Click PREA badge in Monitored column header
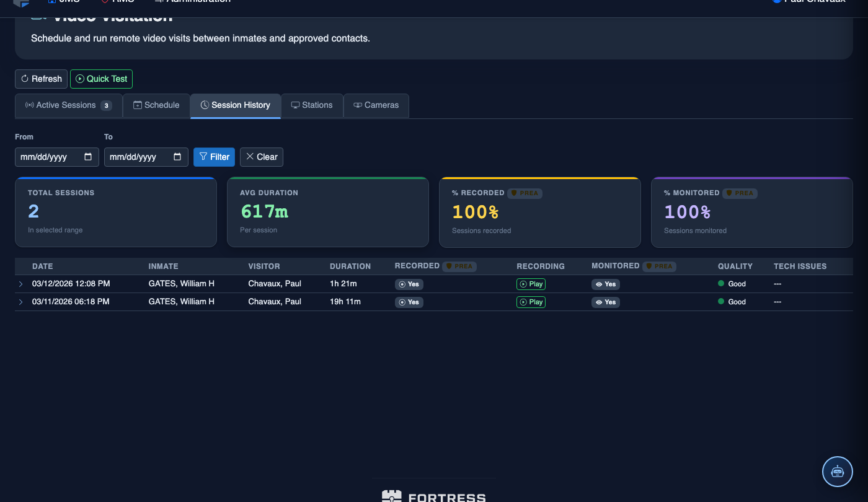868x502 pixels. click(660, 266)
